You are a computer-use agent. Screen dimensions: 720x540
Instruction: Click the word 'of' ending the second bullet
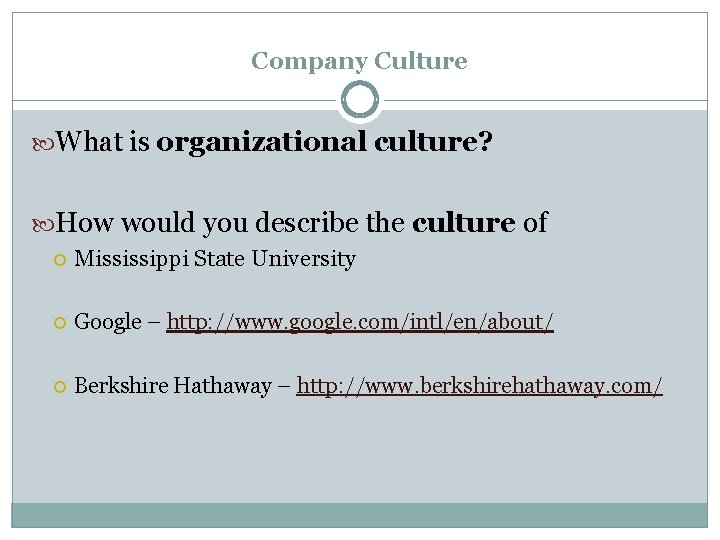point(535,223)
